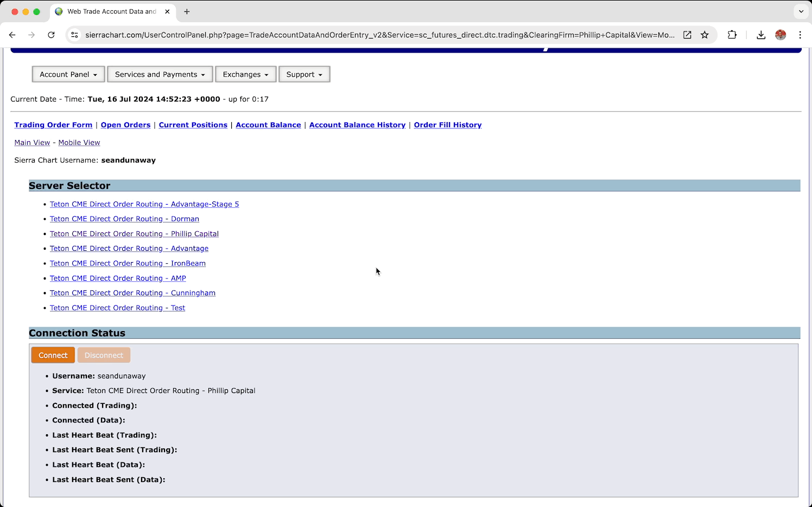Click the browser forward arrow
This screenshot has width=812, height=507.
(x=31, y=35)
